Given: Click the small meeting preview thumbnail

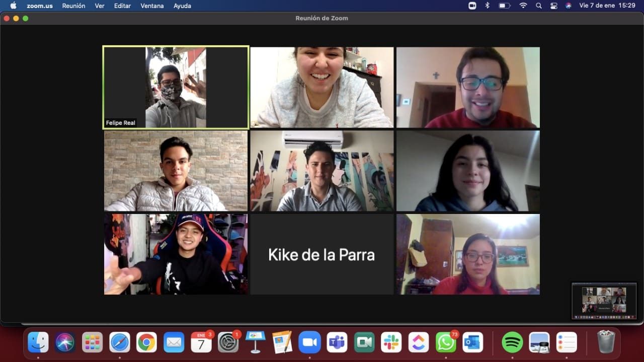Looking at the screenshot, I should [604, 301].
